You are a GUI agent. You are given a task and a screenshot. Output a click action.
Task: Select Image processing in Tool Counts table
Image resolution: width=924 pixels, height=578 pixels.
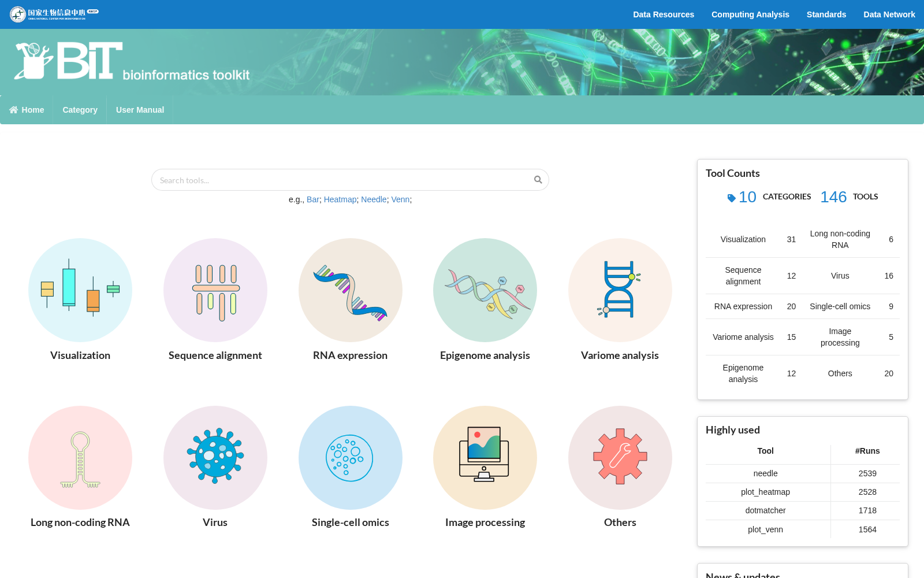tap(840, 337)
